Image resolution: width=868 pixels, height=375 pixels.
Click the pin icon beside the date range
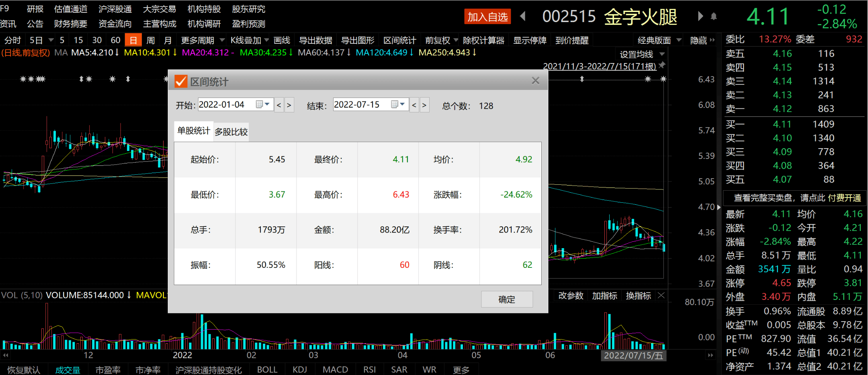pyautogui.click(x=662, y=65)
